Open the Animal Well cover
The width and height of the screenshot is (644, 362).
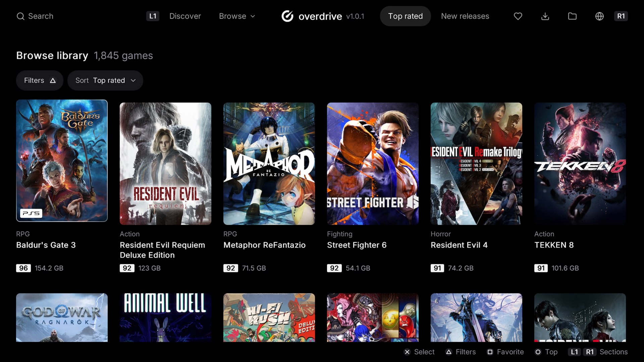(165, 318)
